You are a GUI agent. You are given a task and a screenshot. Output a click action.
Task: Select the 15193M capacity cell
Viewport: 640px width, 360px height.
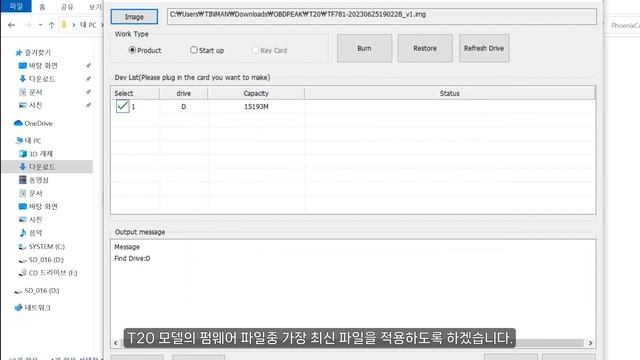pos(256,107)
